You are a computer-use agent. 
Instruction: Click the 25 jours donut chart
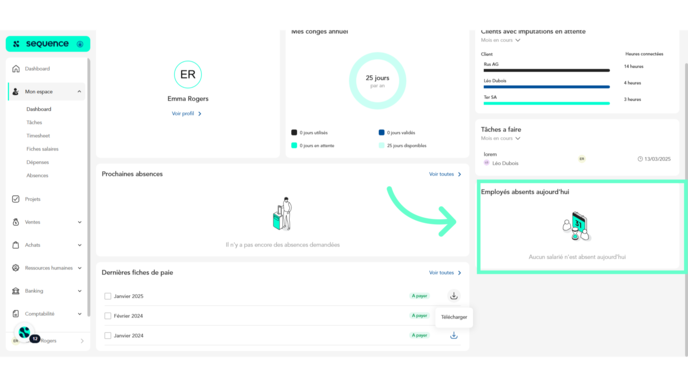[x=377, y=81]
